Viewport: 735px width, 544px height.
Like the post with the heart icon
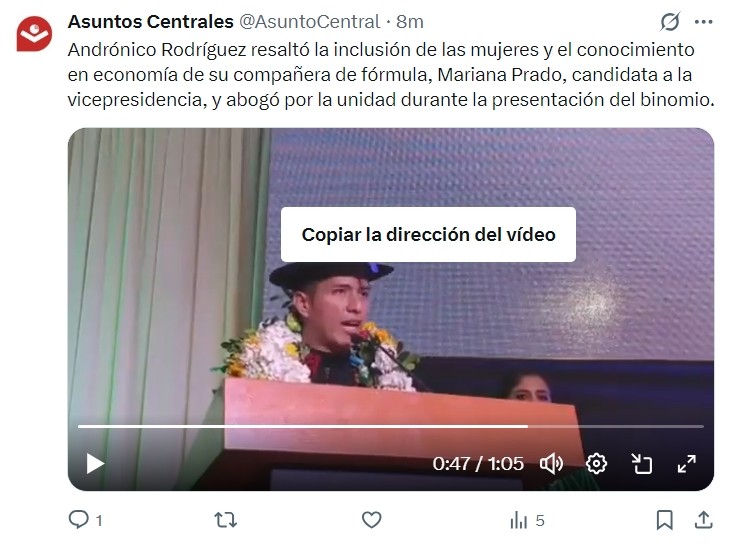(371, 520)
